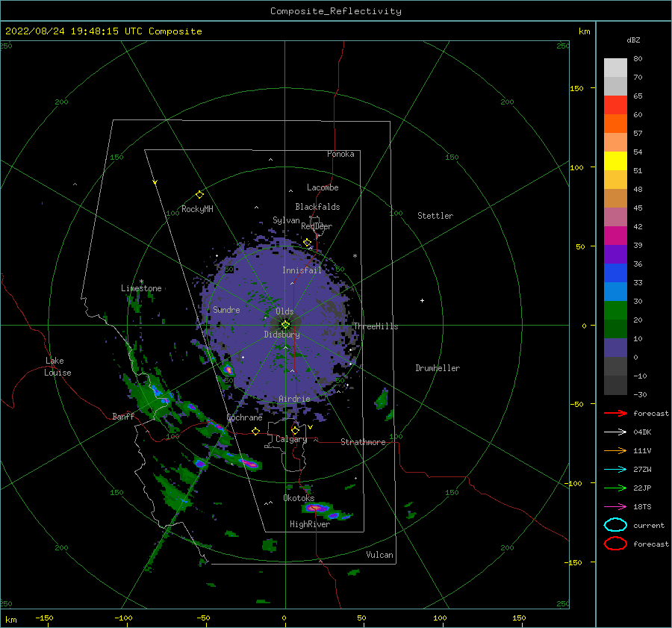Screen dimensions: 672x628
Task: Select the Cochrane label on the map
Action: [x=244, y=417]
